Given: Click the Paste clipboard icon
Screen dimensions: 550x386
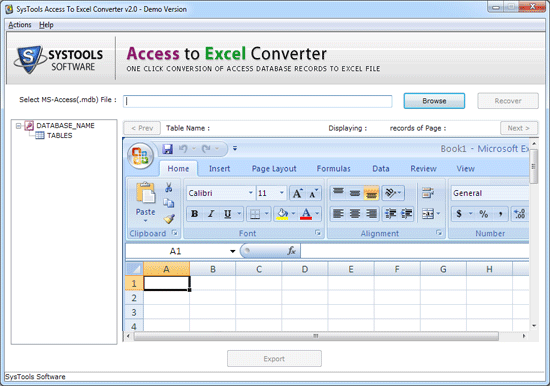Looking at the screenshot, I should click(146, 193).
